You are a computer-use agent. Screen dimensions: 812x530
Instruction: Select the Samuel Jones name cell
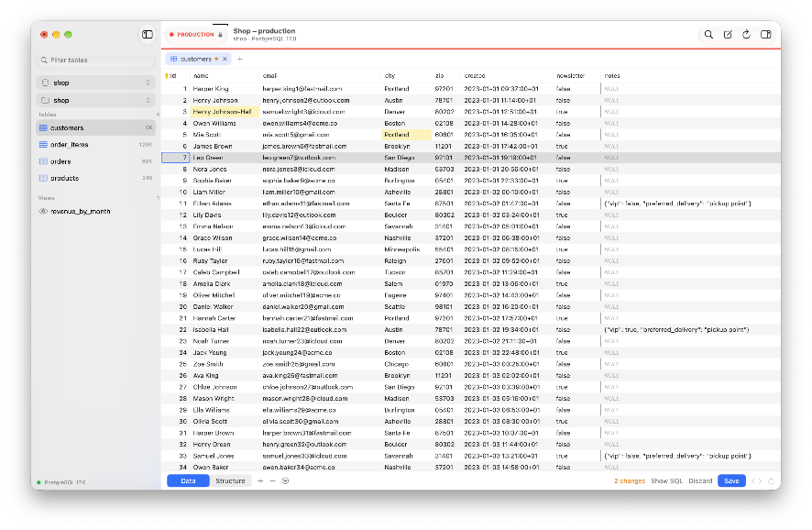(x=225, y=456)
